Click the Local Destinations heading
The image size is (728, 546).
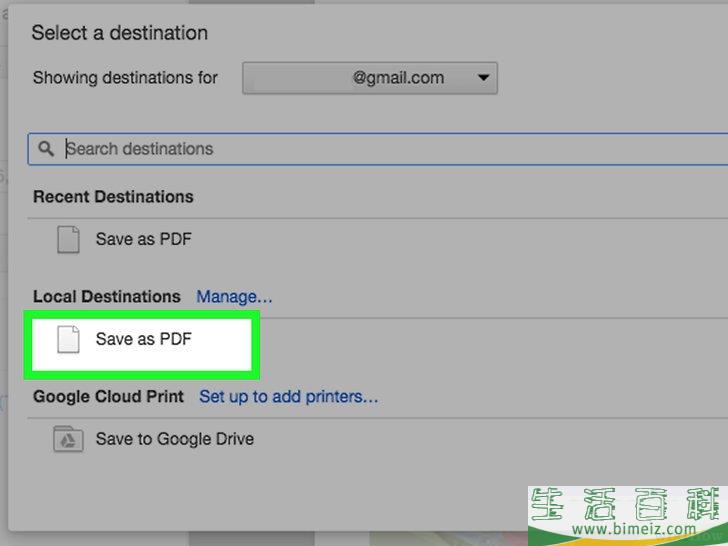coord(107,297)
